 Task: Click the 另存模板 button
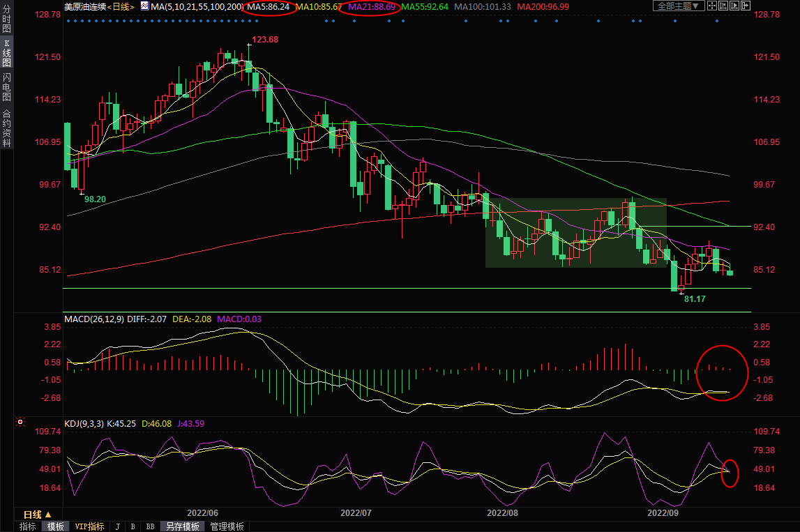pos(182,526)
